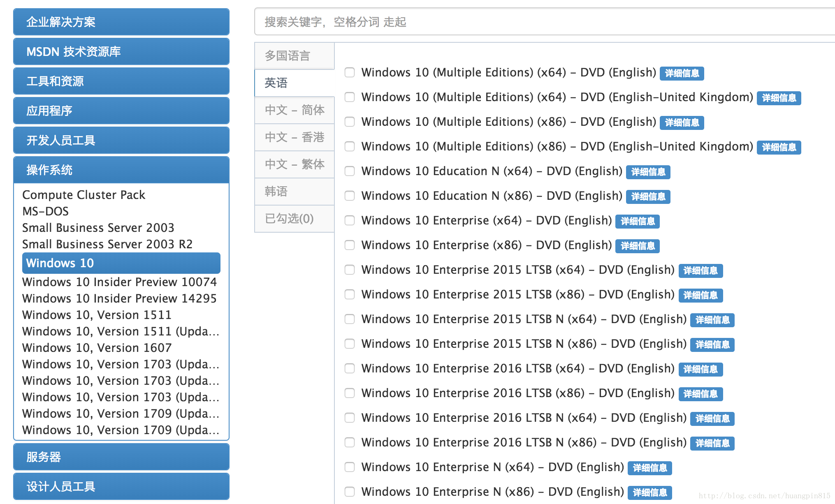The height and width of the screenshot is (504, 835).
Task: Select Windows 10, Version 1607
Action: (x=97, y=348)
